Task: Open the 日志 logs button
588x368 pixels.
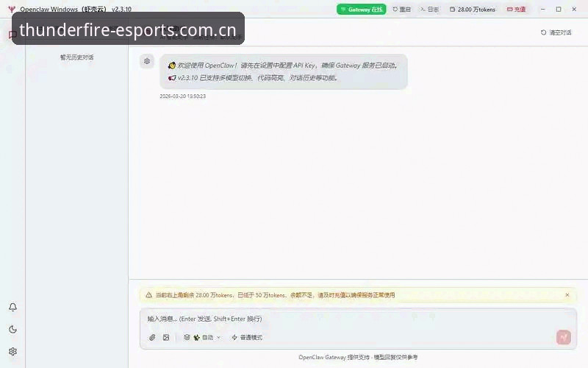Action: pos(429,10)
